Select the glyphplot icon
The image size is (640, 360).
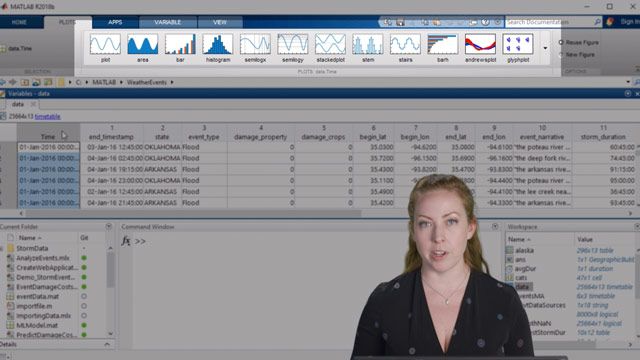518,47
